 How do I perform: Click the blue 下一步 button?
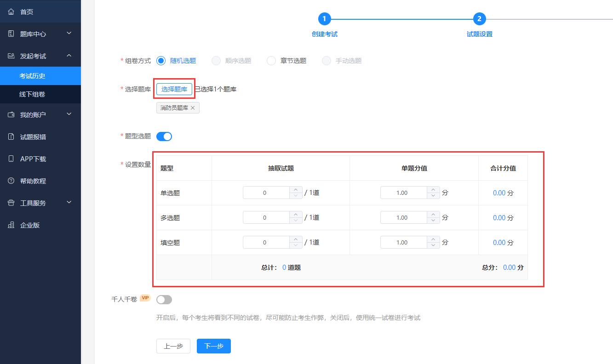pyautogui.click(x=214, y=346)
